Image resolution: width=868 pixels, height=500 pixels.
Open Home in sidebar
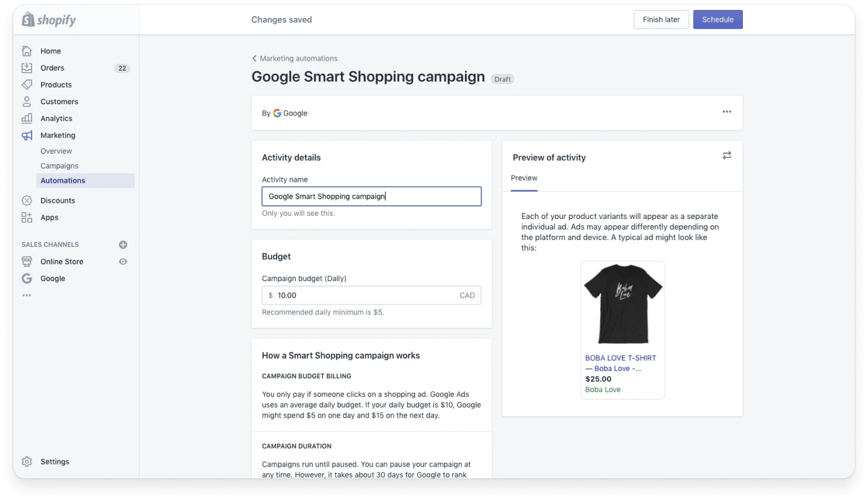click(x=51, y=51)
